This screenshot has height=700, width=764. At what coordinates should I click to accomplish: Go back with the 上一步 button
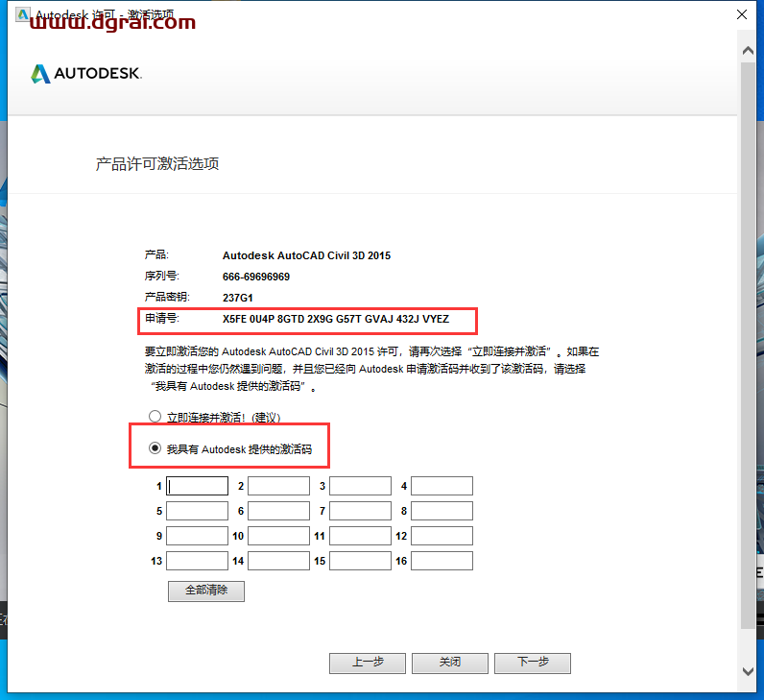click(368, 663)
